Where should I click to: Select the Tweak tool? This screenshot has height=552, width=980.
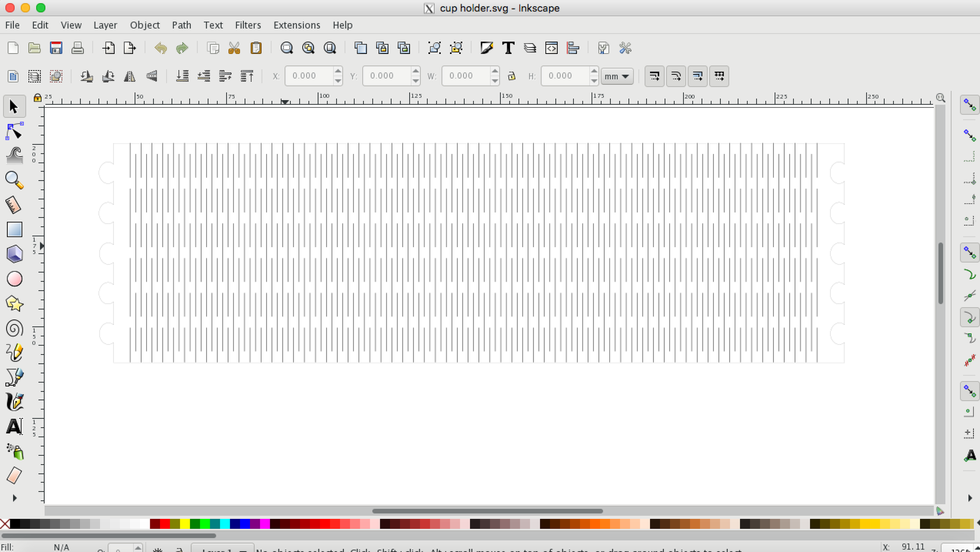pos(14,155)
